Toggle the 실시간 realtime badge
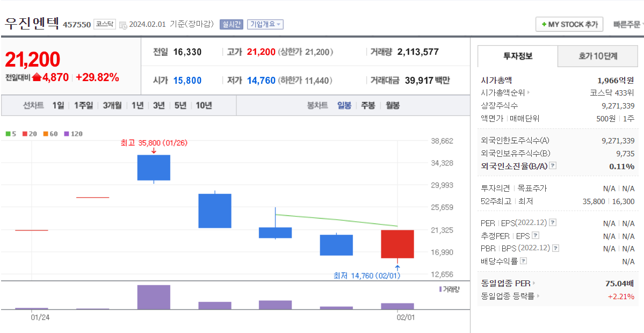 tap(231, 24)
